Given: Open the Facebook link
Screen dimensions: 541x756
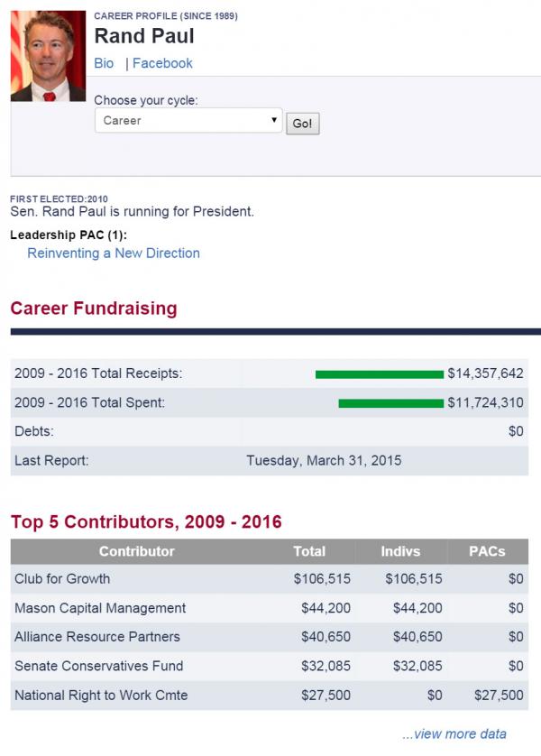Looking at the screenshot, I should click(162, 63).
